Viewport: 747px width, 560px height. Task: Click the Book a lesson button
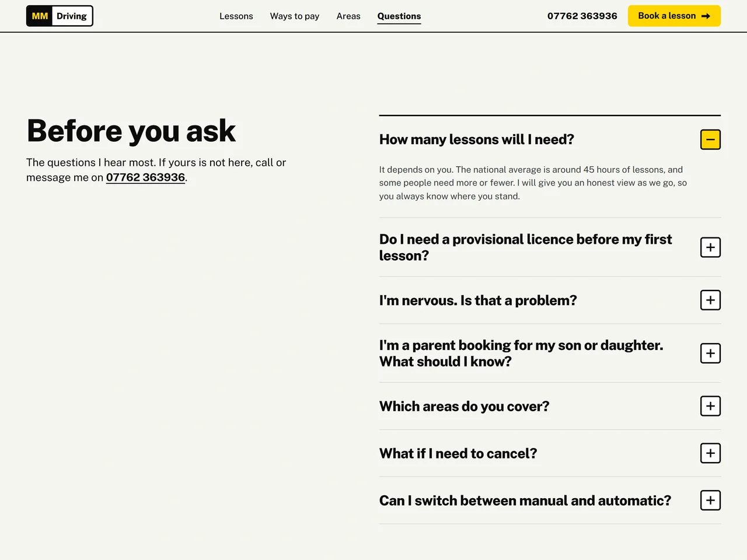(x=674, y=16)
